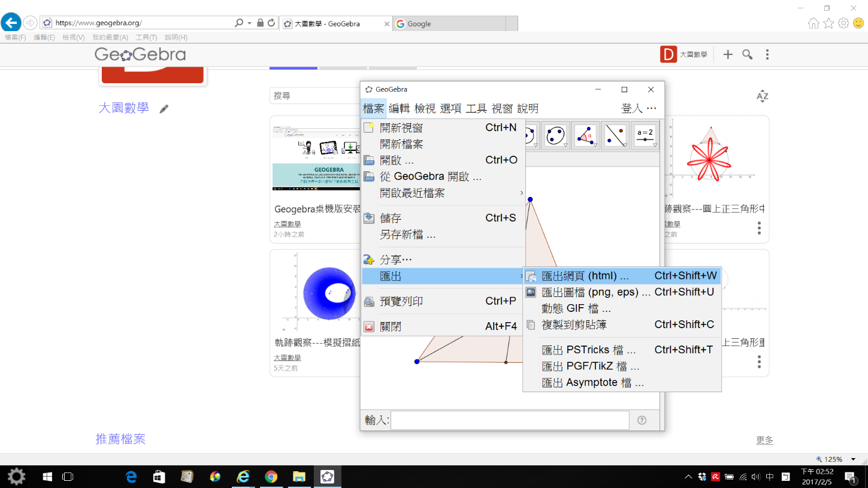Open dropdown arrow on the Ellipse tool
This screenshot has height=488, width=868.
565,146
